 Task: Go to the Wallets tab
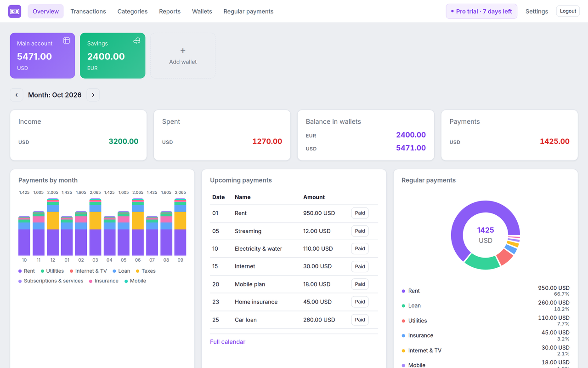[202, 11]
